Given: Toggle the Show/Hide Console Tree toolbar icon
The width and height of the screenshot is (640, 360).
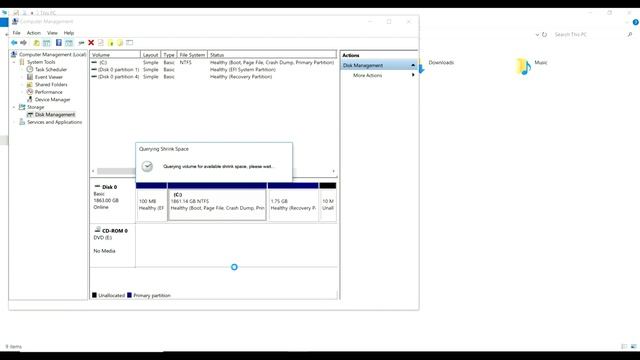Looking at the screenshot, I should coord(47,42).
